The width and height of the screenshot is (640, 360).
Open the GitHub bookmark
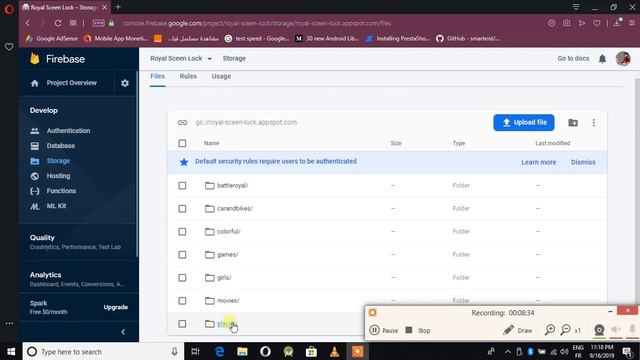click(x=468, y=38)
